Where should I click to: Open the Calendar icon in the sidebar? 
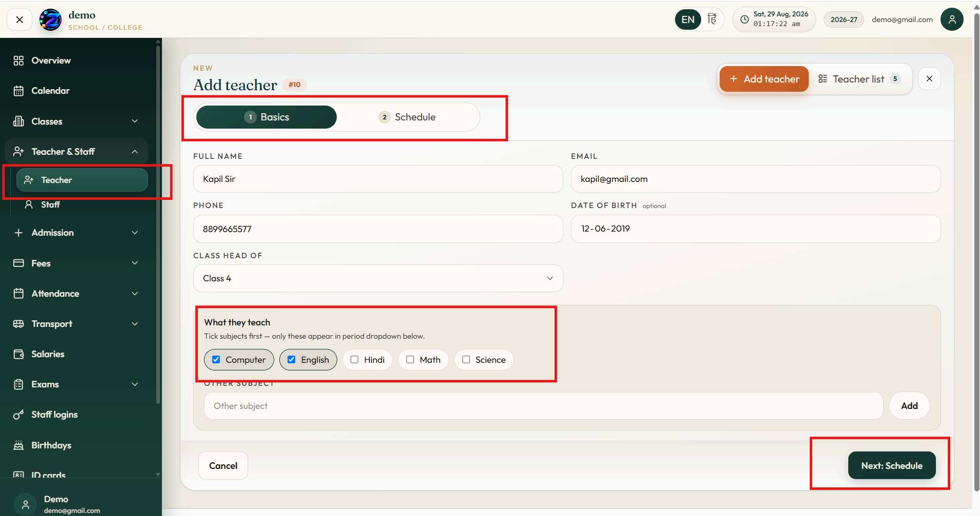coord(18,91)
